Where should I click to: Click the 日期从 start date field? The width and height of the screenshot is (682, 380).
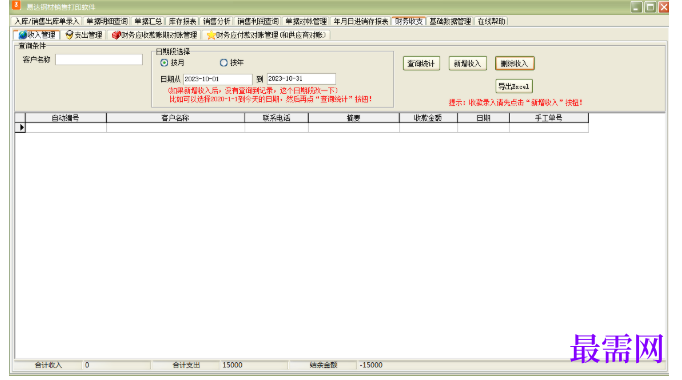click(217, 79)
